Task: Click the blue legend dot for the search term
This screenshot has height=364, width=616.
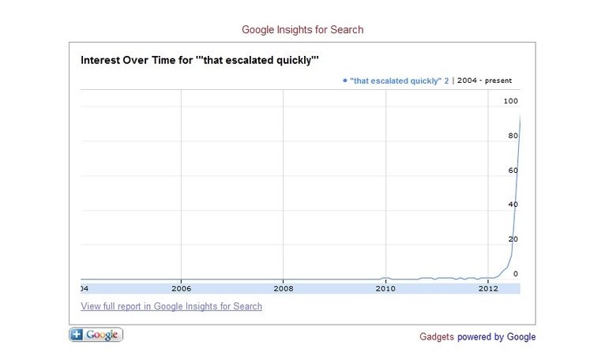Action: [345, 81]
